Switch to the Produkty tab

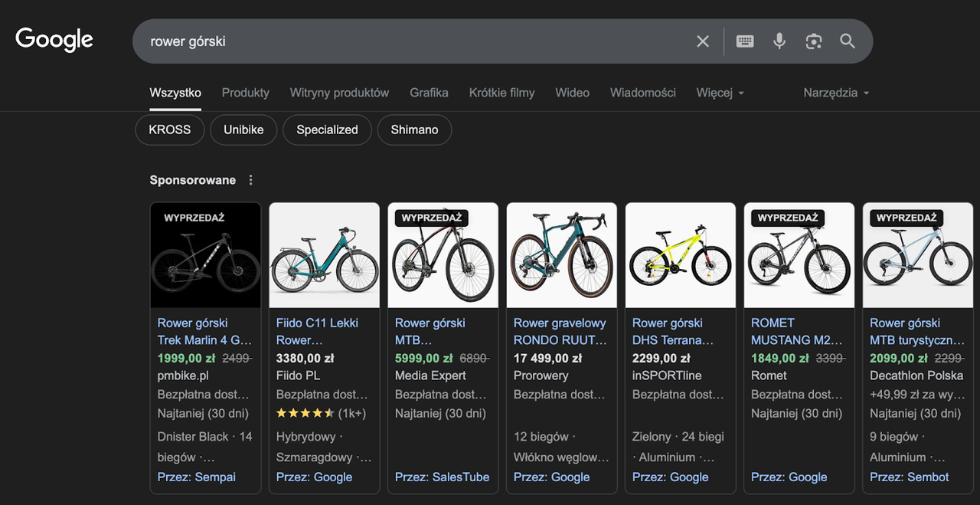(245, 92)
